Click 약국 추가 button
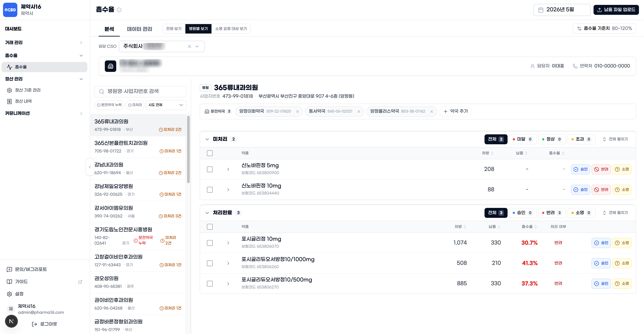644x334 pixels. click(455, 111)
